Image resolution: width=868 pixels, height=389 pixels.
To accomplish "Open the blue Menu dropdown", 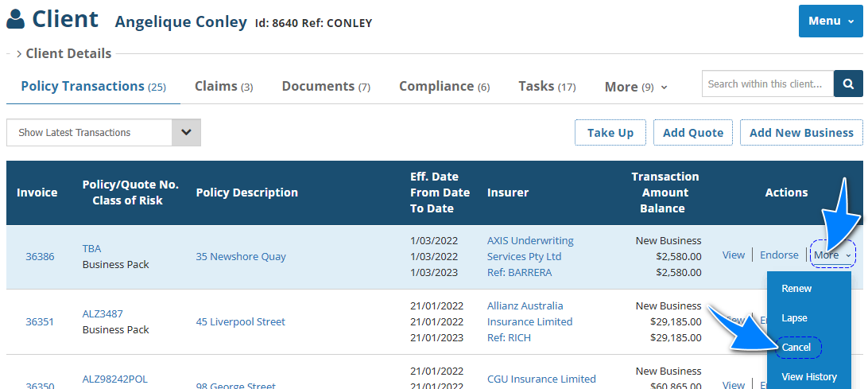I will point(831,21).
